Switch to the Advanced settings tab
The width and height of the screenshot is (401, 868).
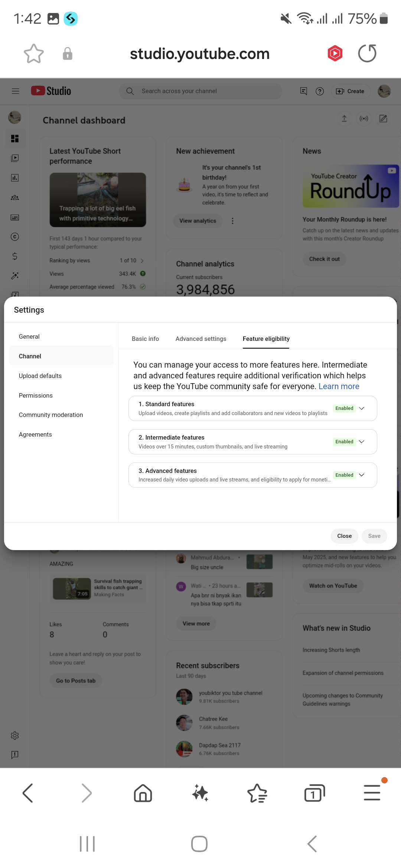click(x=201, y=339)
